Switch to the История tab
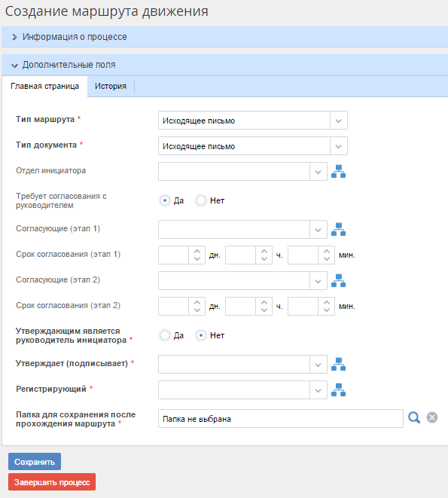 point(111,87)
